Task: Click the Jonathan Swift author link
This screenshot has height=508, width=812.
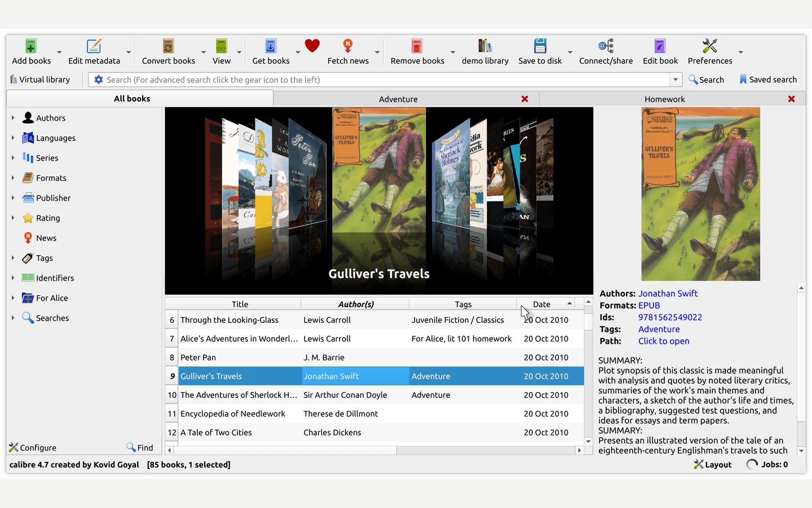Action: coord(668,294)
